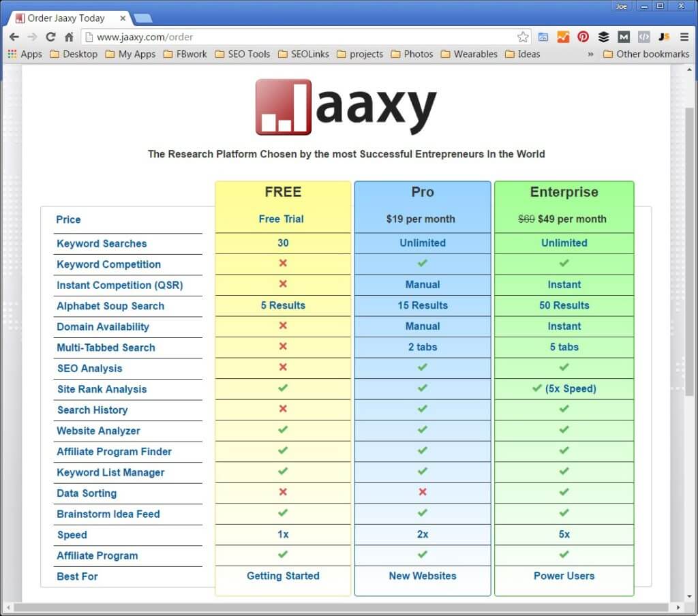Bookmark this page with the star icon
698x616 pixels.
coord(523,37)
